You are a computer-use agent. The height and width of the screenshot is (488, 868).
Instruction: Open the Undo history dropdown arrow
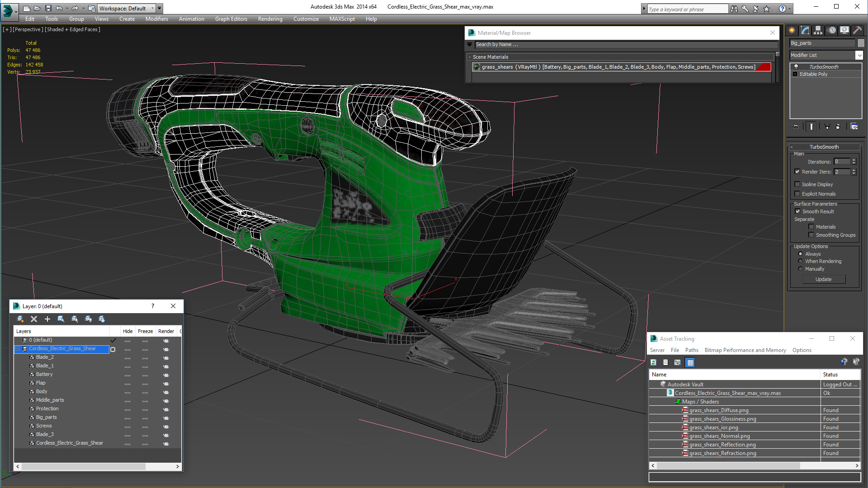click(x=67, y=8)
